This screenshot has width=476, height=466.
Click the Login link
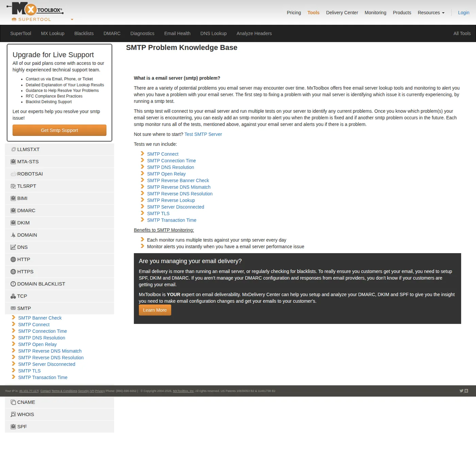(463, 13)
